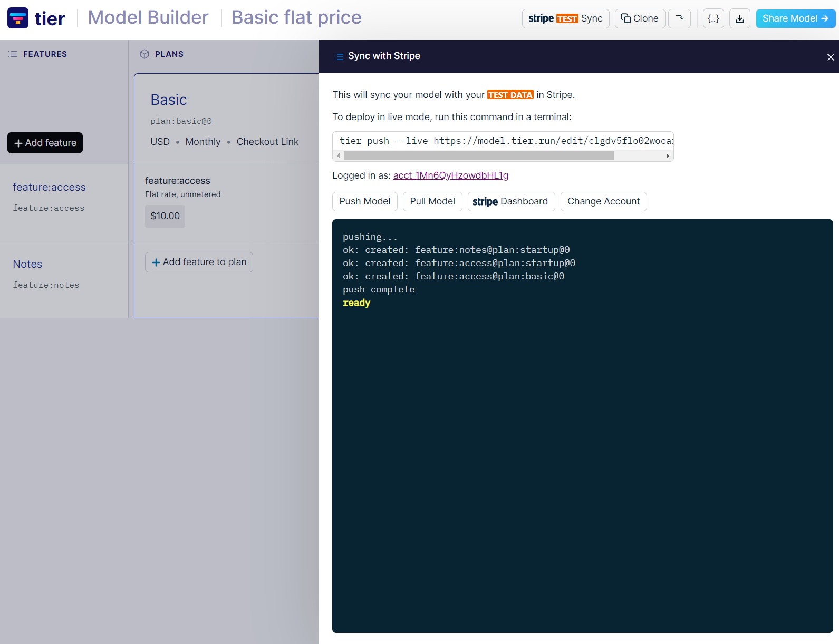The image size is (839, 644).
Task: Click the Basic flat price model title
Action: click(296, 17)
